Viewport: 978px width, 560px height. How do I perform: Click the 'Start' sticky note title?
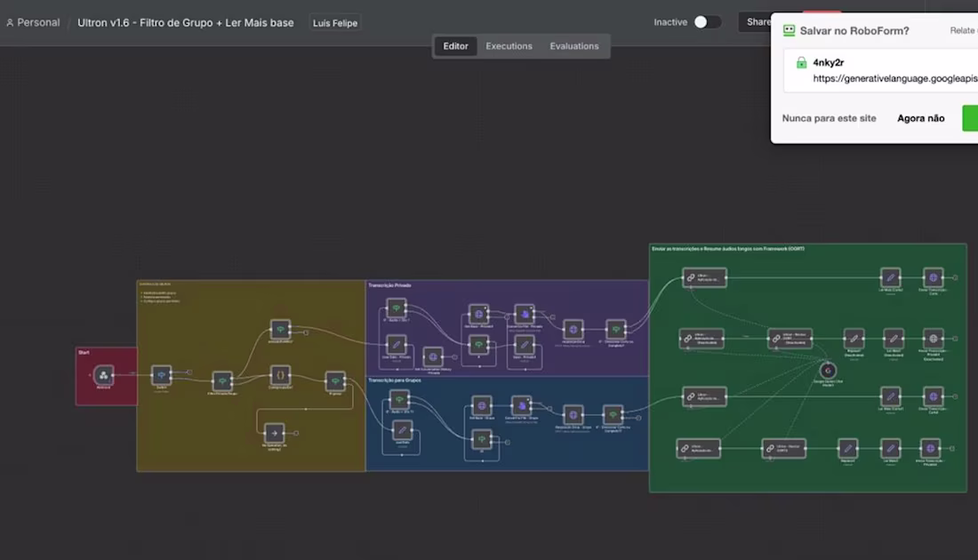click(x=84, y=352)
